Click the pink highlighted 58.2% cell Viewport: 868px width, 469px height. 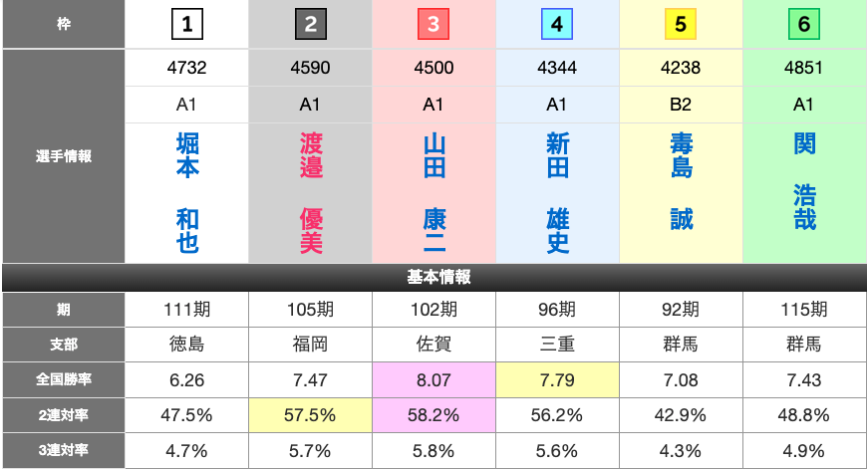[x=434, y=414]
